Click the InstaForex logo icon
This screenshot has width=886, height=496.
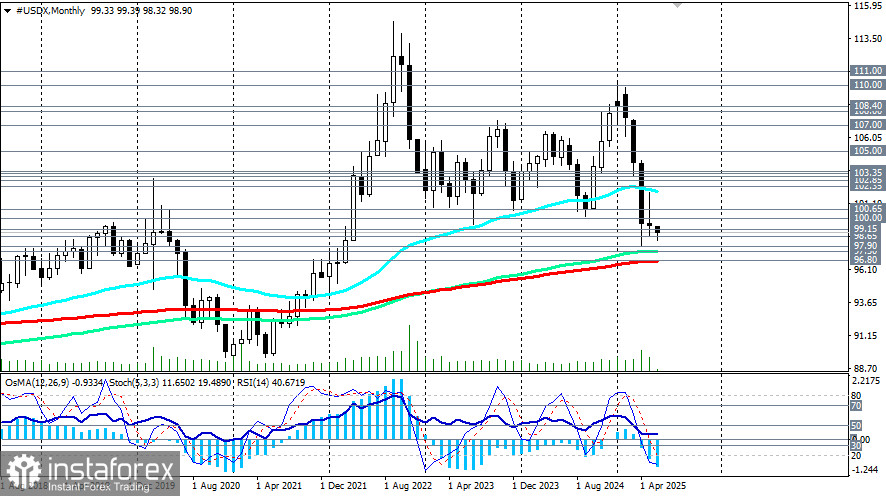click(23, 471)
